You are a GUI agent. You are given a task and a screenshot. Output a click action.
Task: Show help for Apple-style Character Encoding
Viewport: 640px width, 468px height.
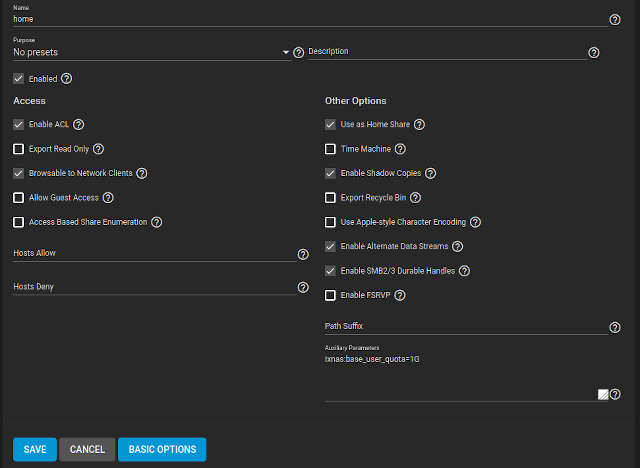pyautogui.click(x=476, y=222)
